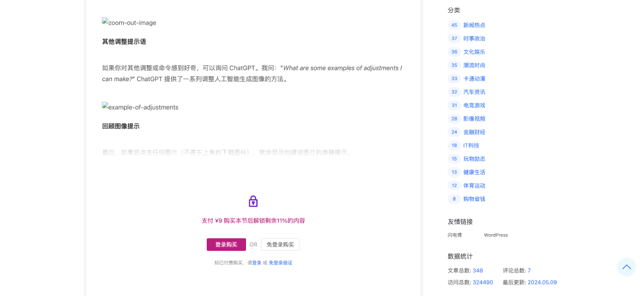Click the 登录购买 button
This screenshot has width=644, height=296.
point(226,244)
